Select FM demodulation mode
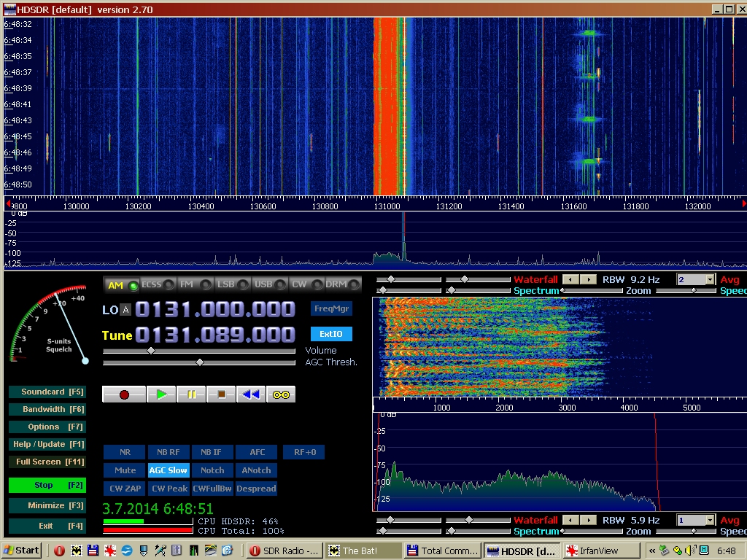The height and width of the screenshot is (560, 747). tap(196, 284)
